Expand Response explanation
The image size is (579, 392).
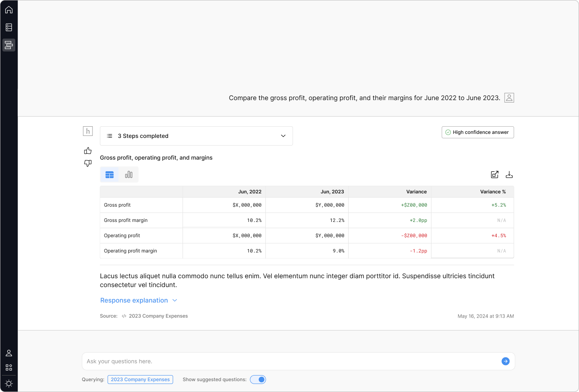pos(139,300)
